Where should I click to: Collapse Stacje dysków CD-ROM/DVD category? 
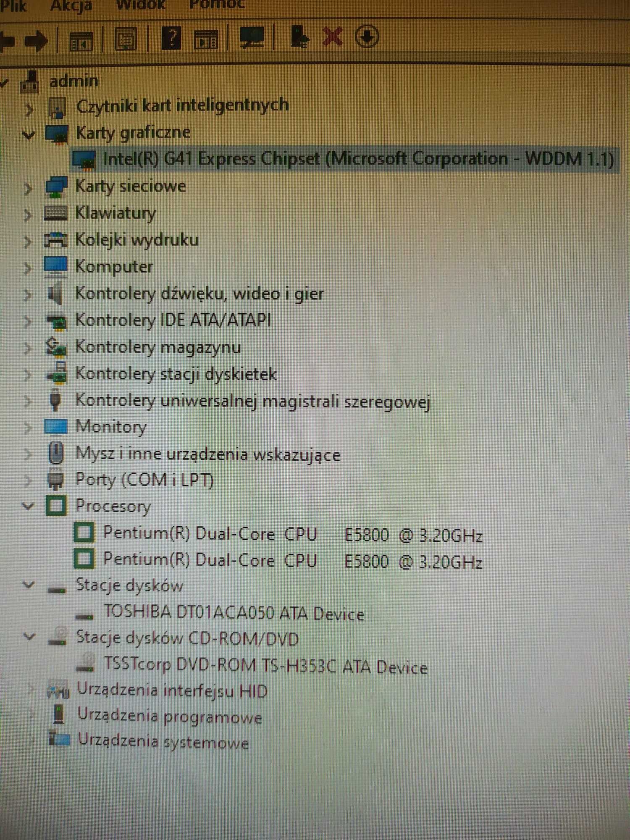[29, 636]
